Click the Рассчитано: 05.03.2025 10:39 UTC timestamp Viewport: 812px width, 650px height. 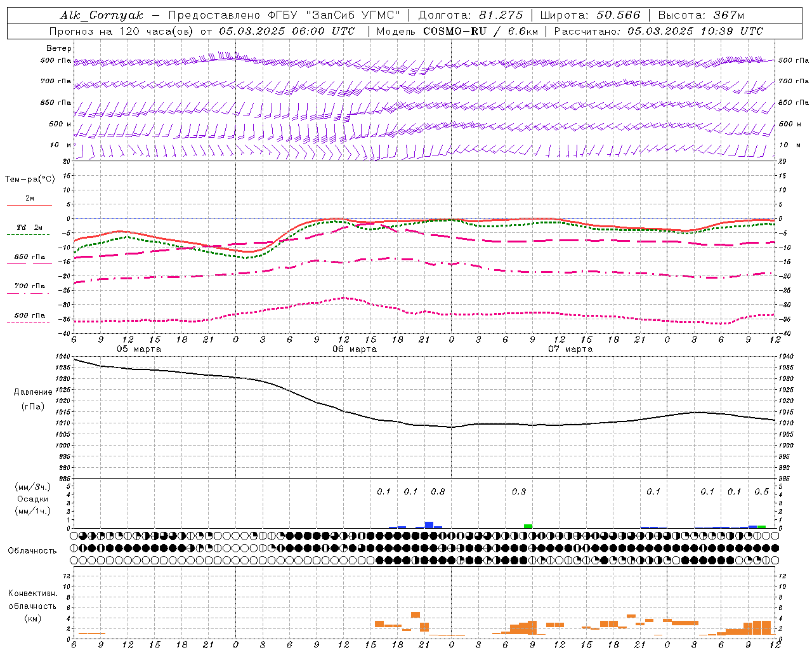tap(658, 31)
